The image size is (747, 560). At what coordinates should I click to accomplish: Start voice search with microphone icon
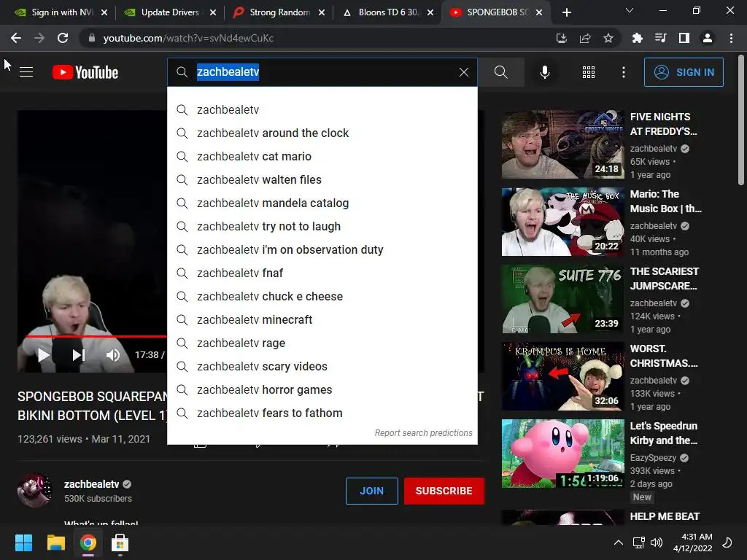tap(544, 72)
